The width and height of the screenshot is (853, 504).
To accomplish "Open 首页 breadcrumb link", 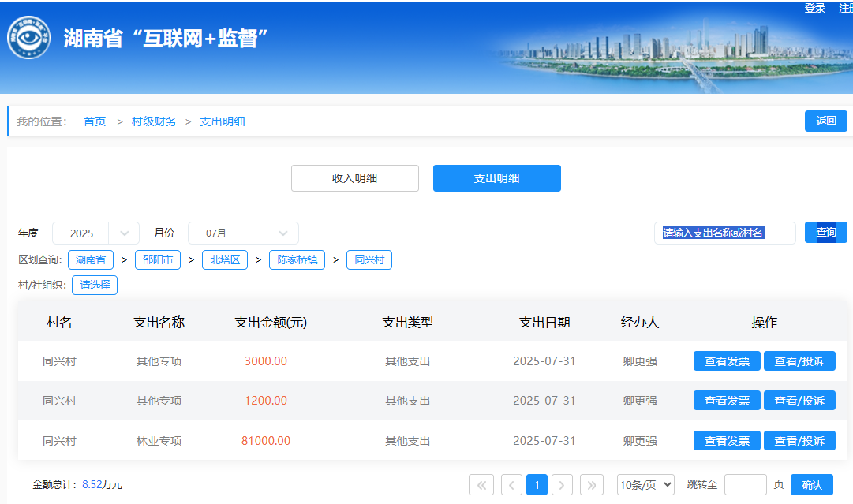I will tap(95, 121).
